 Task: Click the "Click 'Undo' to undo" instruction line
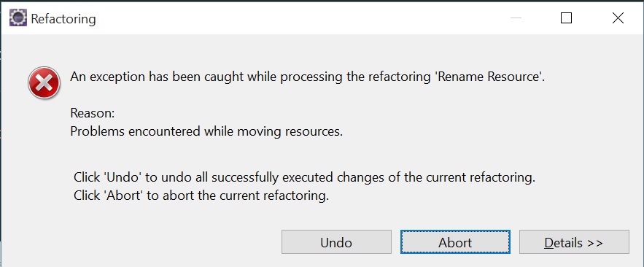tap(304, 177)
